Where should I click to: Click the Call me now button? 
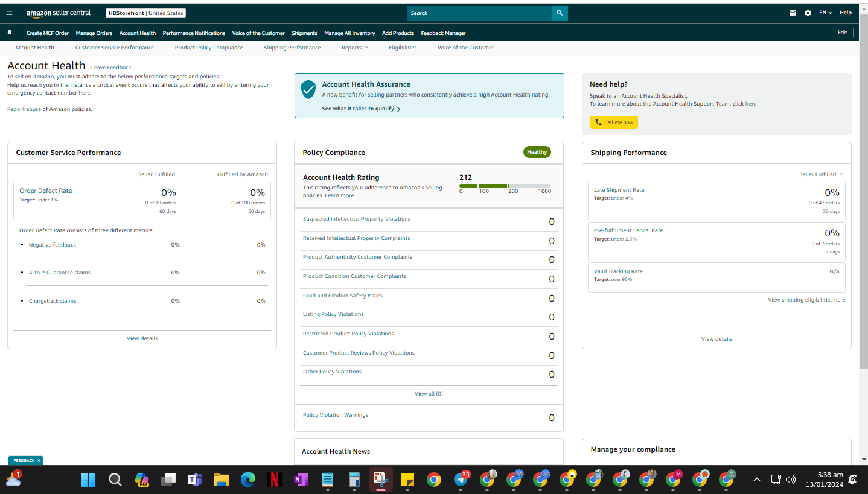pos(614,122)
